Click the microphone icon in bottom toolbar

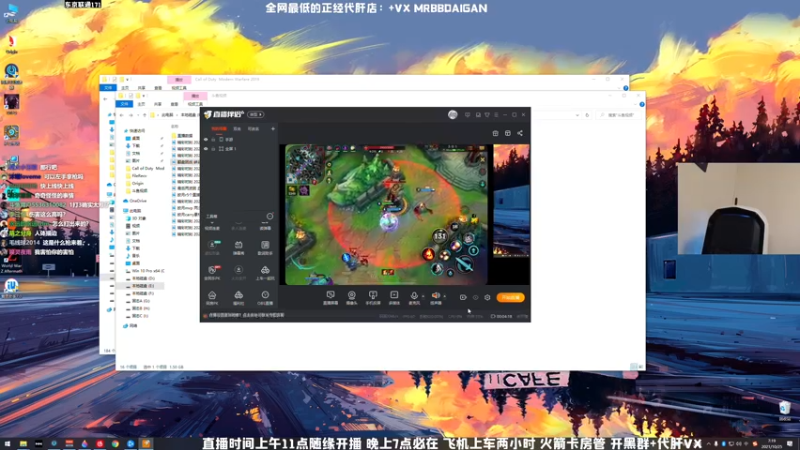point(414,295)
